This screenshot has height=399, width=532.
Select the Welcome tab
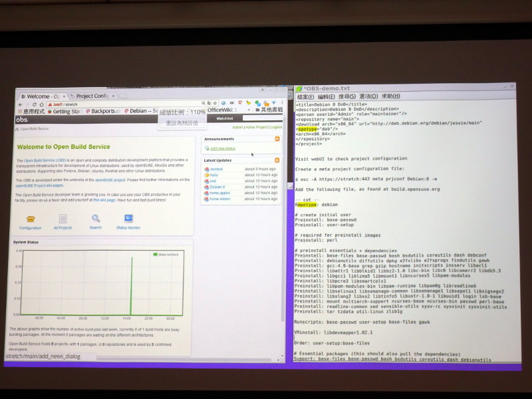43,96
